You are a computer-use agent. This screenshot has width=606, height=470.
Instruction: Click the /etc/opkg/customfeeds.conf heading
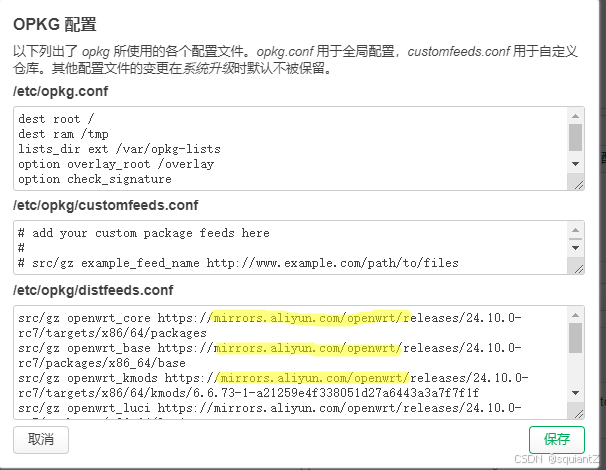(x=106, y=205)
